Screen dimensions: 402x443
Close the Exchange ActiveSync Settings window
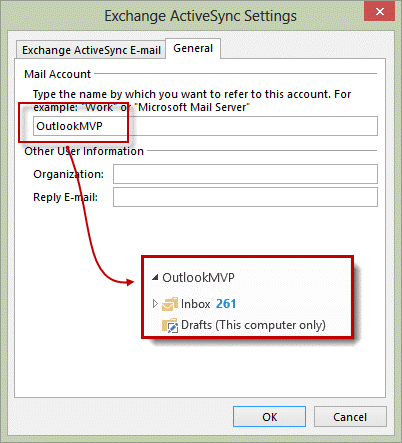[379, 11]
